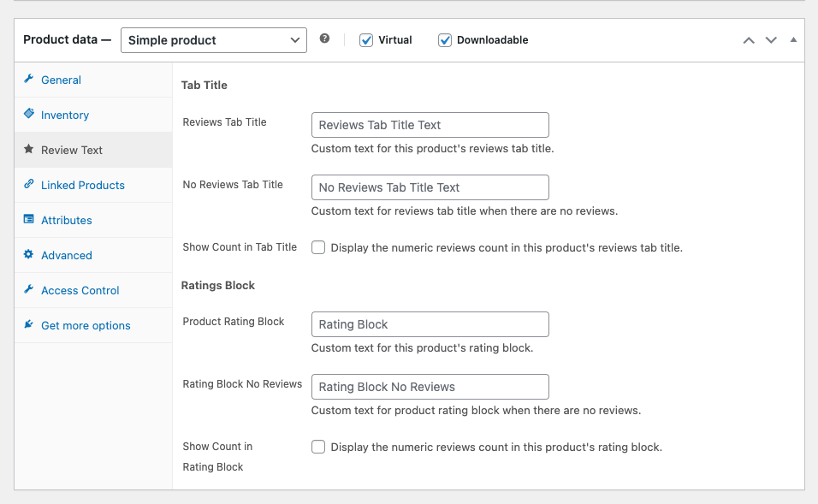Collapse the Product data panel
The image size is (818, 504).
(793, 40)
